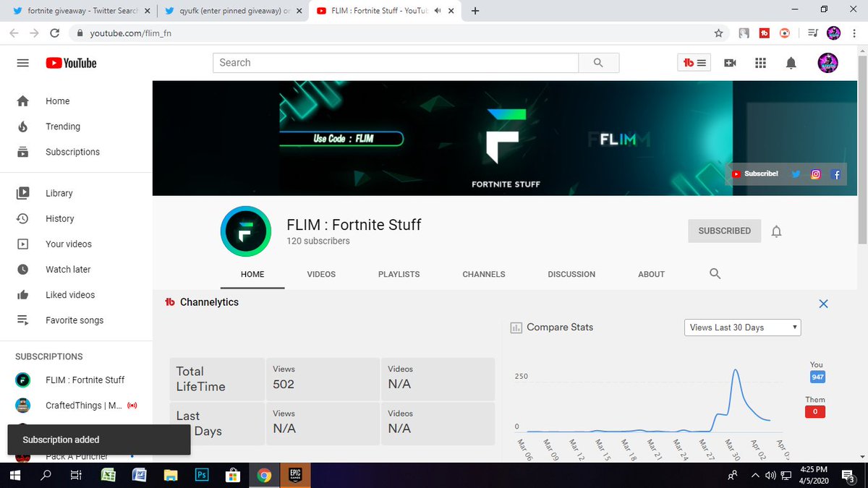Open Library in the sidebar
868x488 pixels.
(x=76, y=193)
